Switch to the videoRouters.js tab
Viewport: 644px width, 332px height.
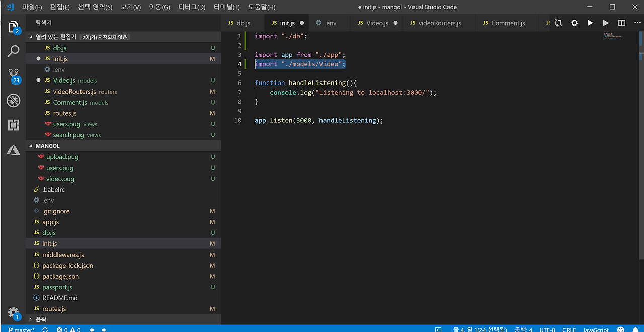[439, 23]
